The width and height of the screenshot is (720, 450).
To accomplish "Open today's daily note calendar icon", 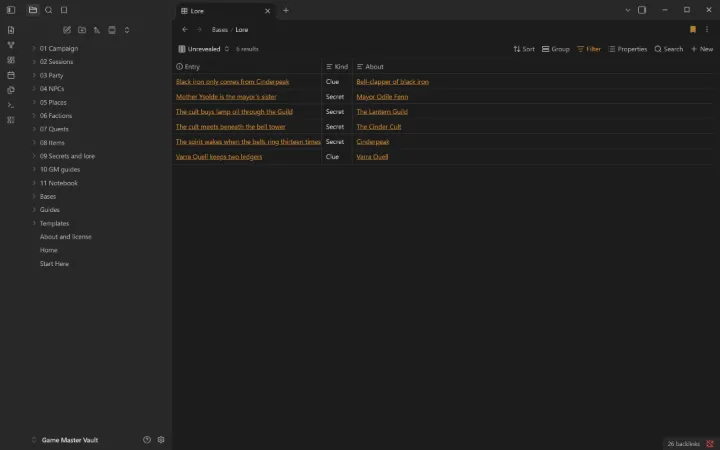I will pos(11,75).
